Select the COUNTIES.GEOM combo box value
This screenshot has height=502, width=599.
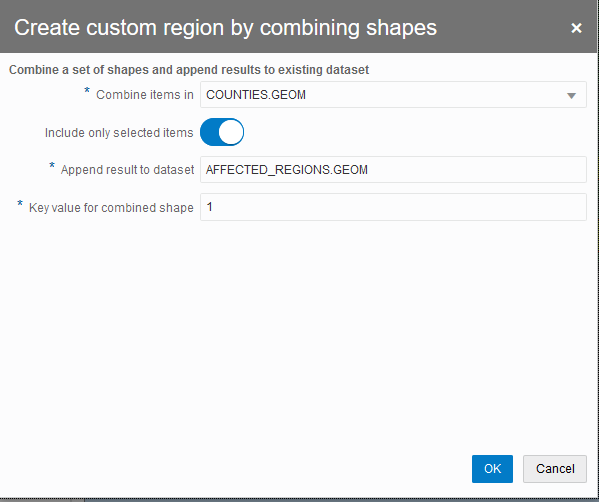(x=393, y=95)
